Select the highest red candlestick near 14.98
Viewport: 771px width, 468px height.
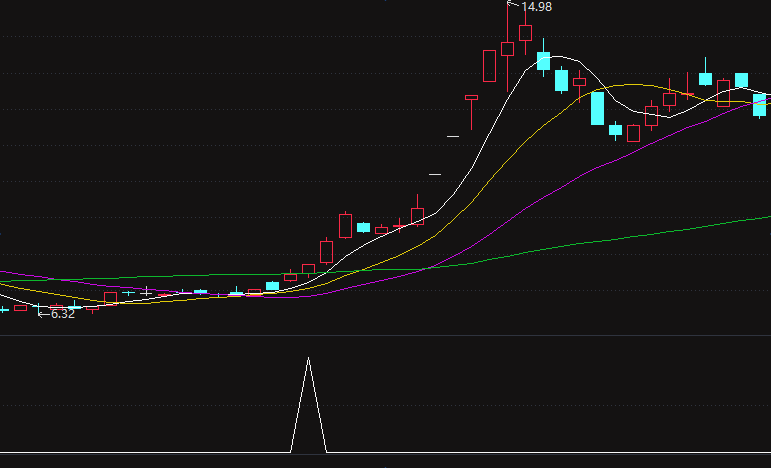525,33
